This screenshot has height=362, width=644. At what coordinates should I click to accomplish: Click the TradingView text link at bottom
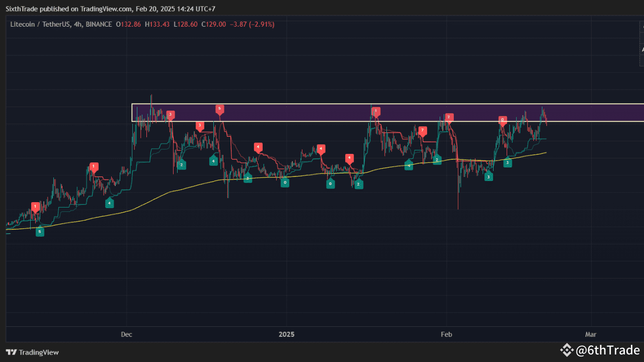pyautogui.click(x=38, y=352)
